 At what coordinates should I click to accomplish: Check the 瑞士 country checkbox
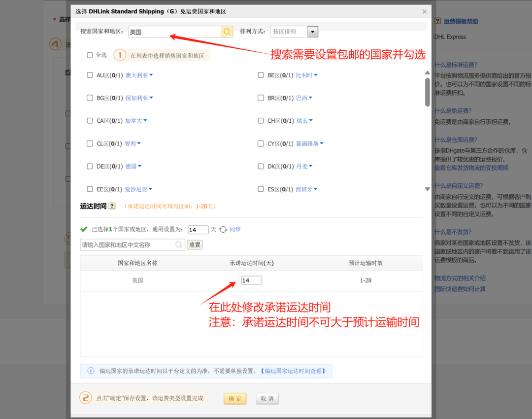[x=261, y=120]
